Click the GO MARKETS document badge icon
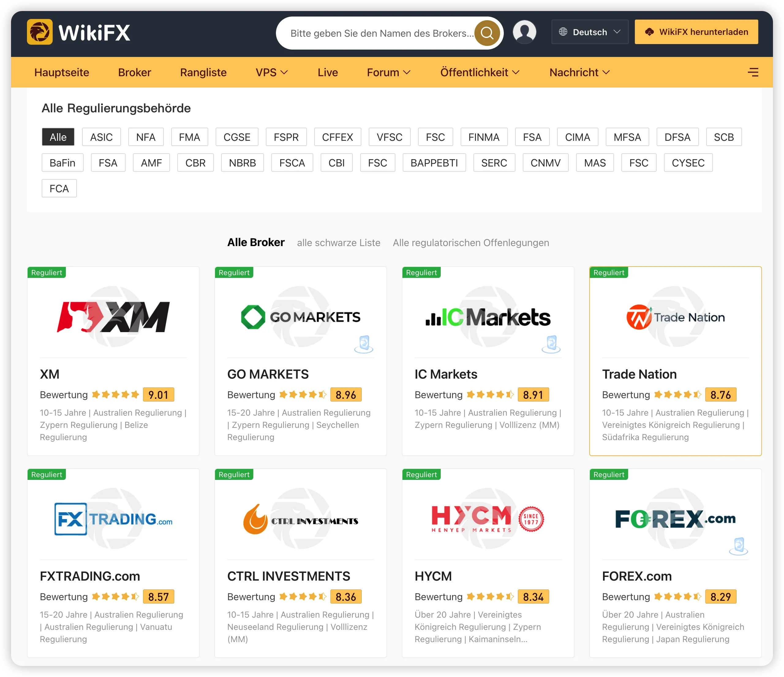 click(x=364, y=344)
